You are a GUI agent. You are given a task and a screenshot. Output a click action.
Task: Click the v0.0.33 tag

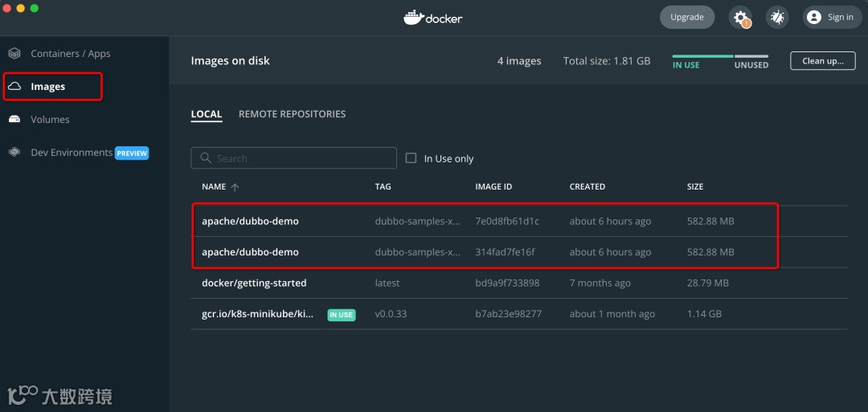coord(391,314)
